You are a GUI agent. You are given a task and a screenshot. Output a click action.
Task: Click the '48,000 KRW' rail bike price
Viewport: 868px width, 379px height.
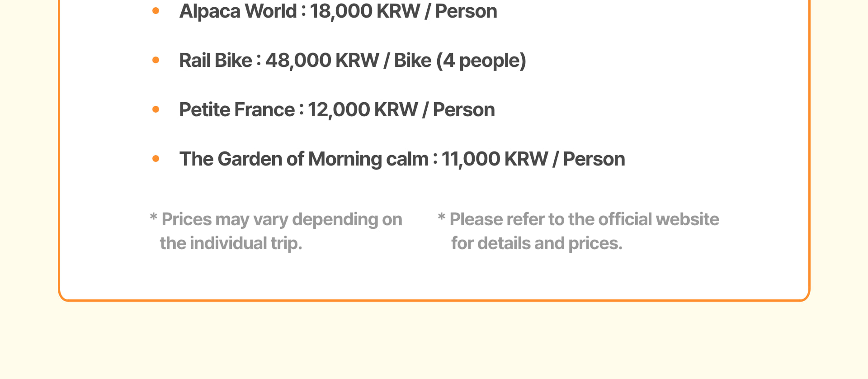[322, 60]
